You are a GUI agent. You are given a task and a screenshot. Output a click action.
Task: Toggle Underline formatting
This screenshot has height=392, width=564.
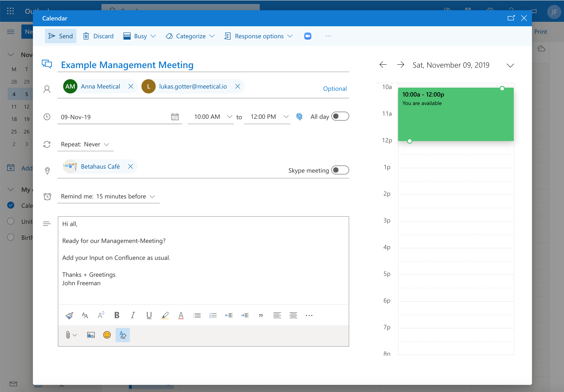click(149, 315)
